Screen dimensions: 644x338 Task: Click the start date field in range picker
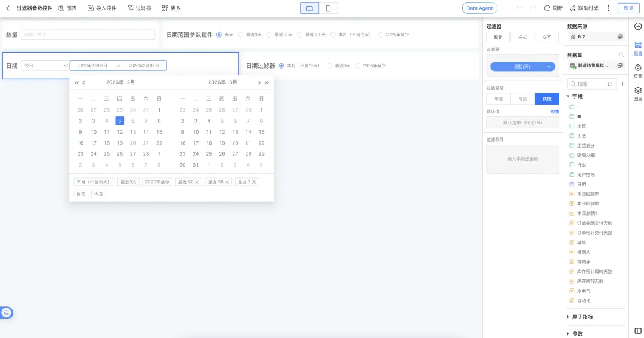point(92,66)
